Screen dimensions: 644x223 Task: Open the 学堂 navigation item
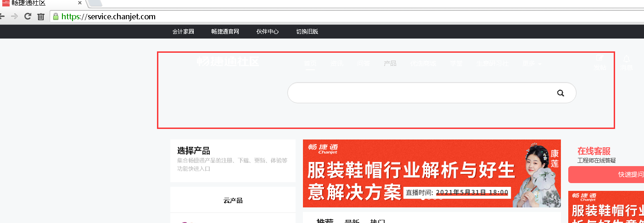[456, 64]
